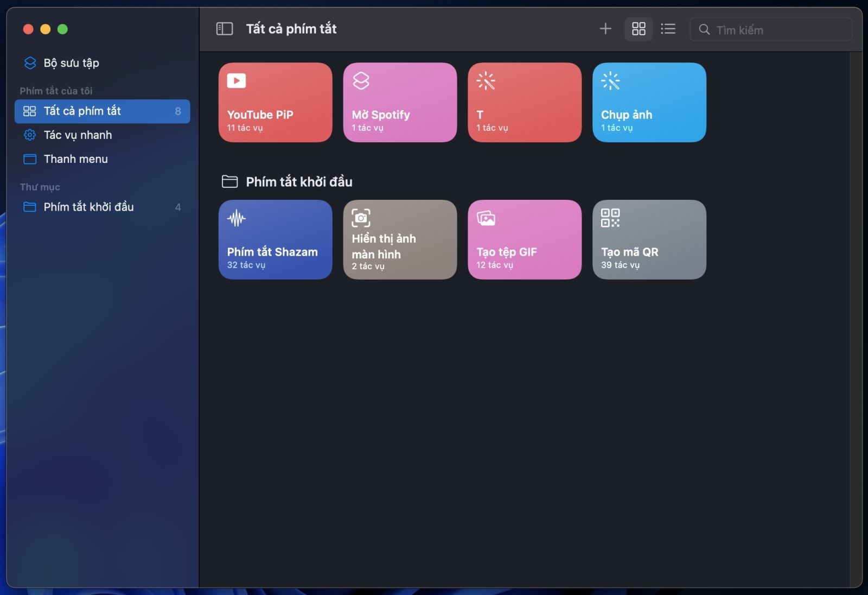This screenshot has width=868, height=595.
Task: Click the 39 tác vụ label
Action: click(x=621, y=265)
